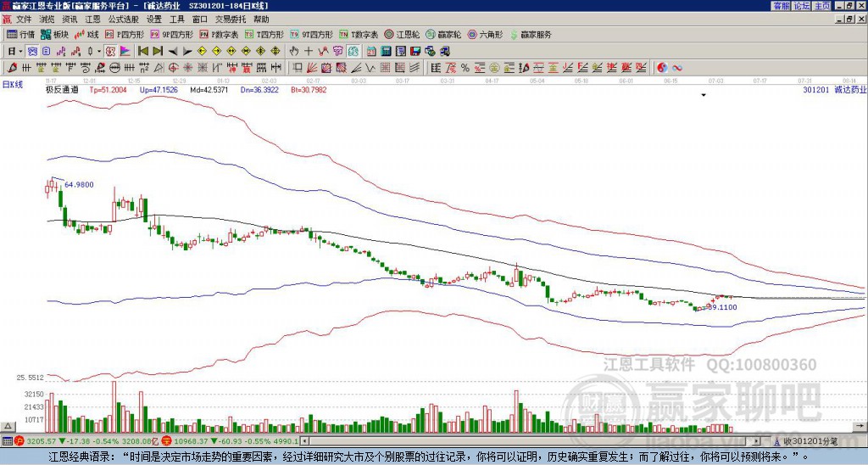This screenshot has height=465, width=868.
Task: Click the up triangle button at bottom-left
Action: 8,426
